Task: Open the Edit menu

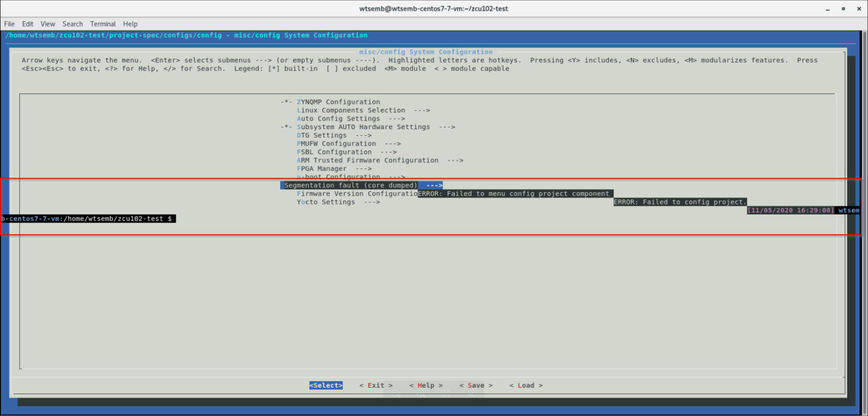Action: (27, 24)
